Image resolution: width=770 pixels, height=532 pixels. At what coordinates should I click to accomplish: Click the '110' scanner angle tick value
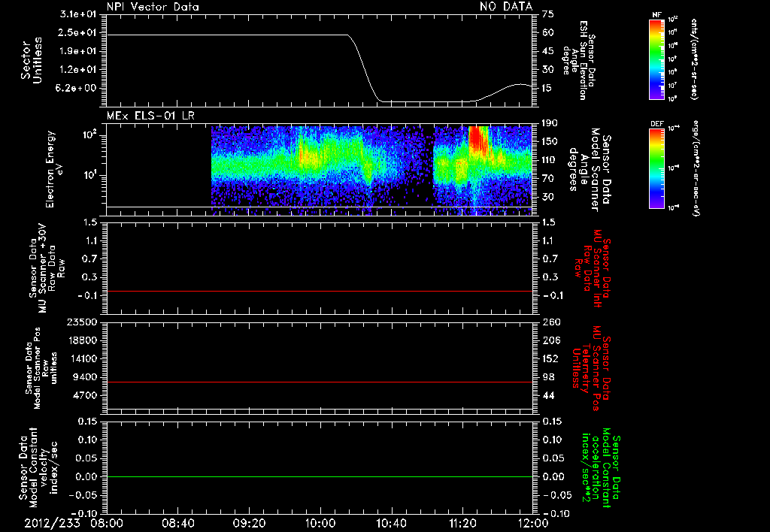[x=550, y=160]
